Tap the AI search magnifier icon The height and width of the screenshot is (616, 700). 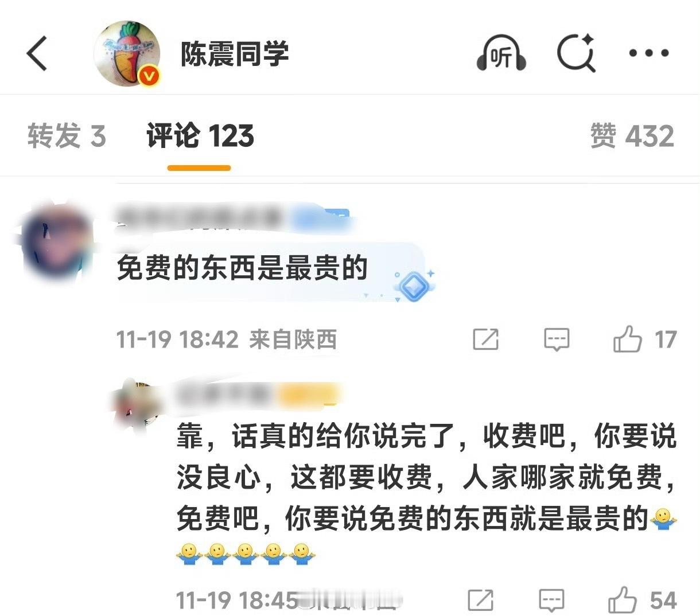tap(576, 53)
